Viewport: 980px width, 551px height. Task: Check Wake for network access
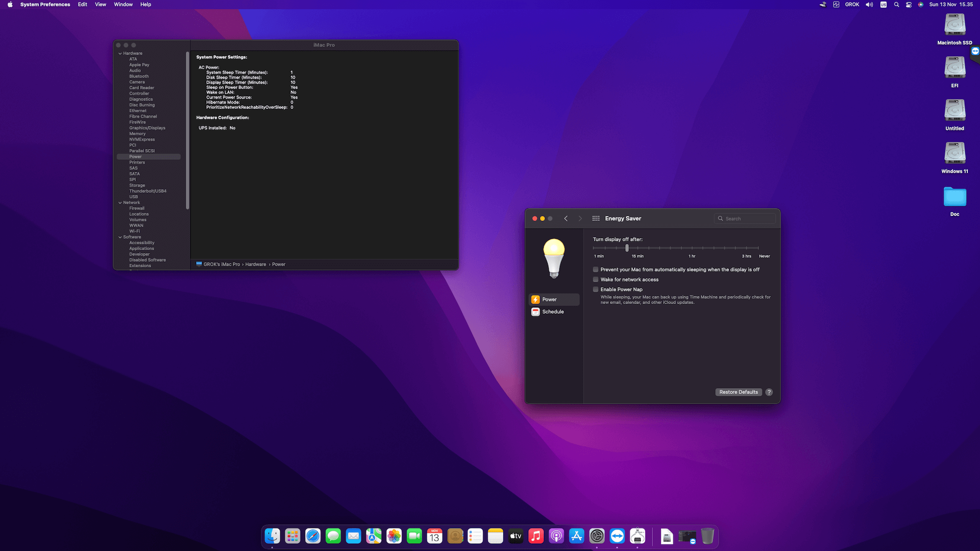tap(595, 279)
